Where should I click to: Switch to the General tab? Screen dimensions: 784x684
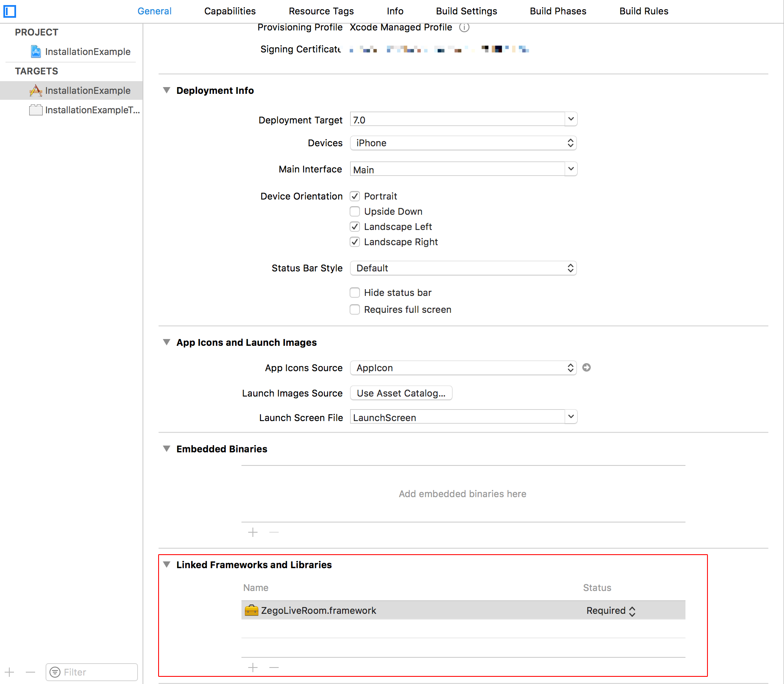[x=154, y=11]
